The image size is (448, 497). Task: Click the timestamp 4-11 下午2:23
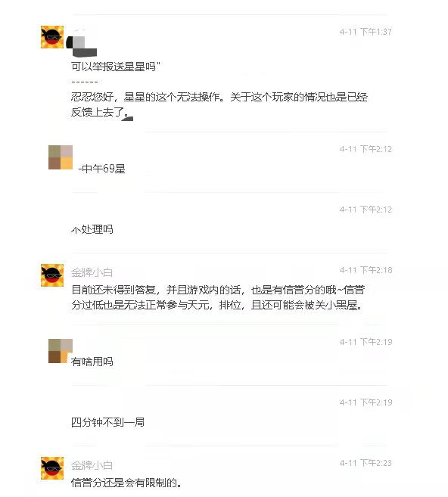point(366,463)
